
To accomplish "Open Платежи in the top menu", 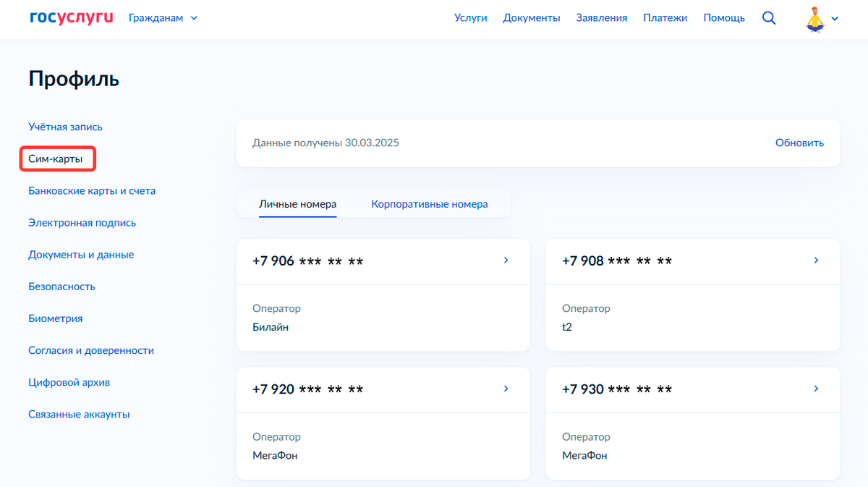I will pyautogui.click(x=664, y=17).
